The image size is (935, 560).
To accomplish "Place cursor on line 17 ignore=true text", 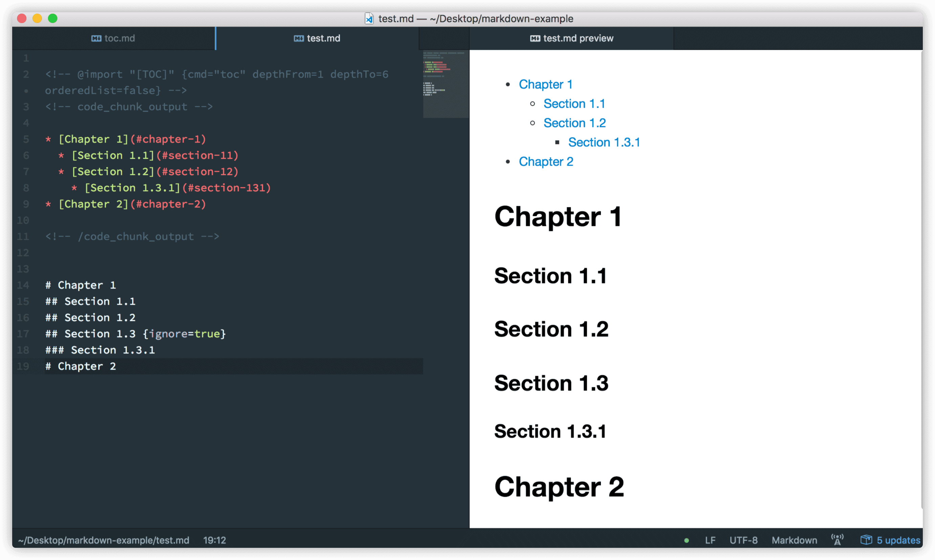I will [x=184, y=334].
